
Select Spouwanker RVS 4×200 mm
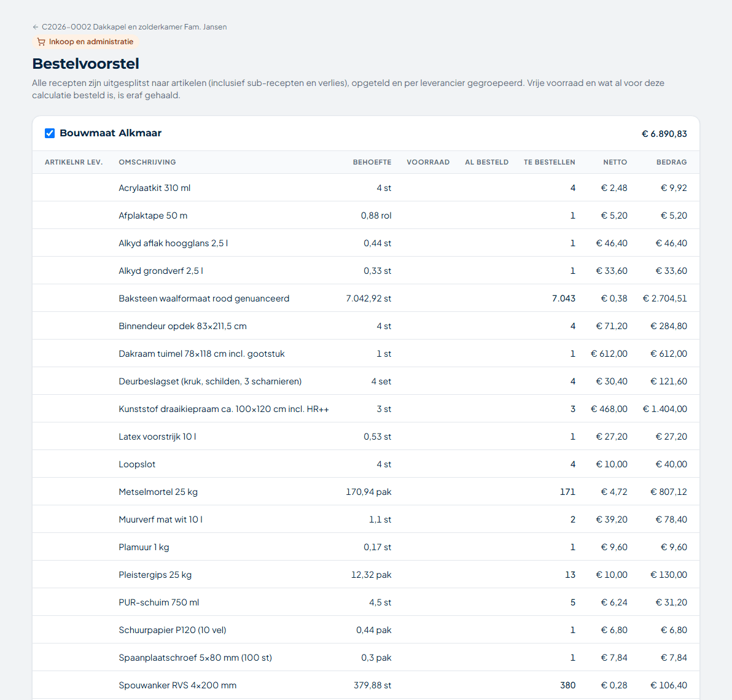[x=177, y=685]
